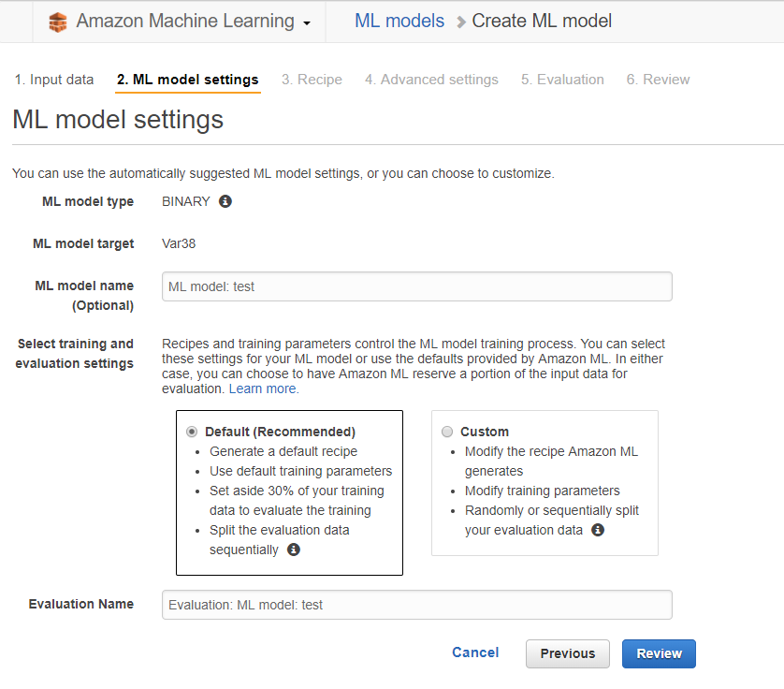784x689 pixels.
Task: Follow the Learn more link
Action: [264, 388]
